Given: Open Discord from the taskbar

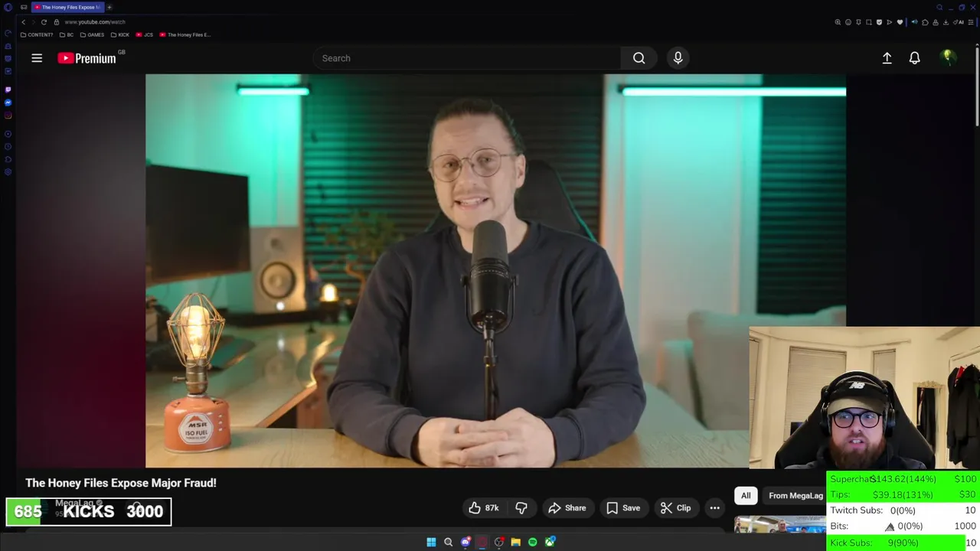Looking at the screenshot, I should (465, 543).
